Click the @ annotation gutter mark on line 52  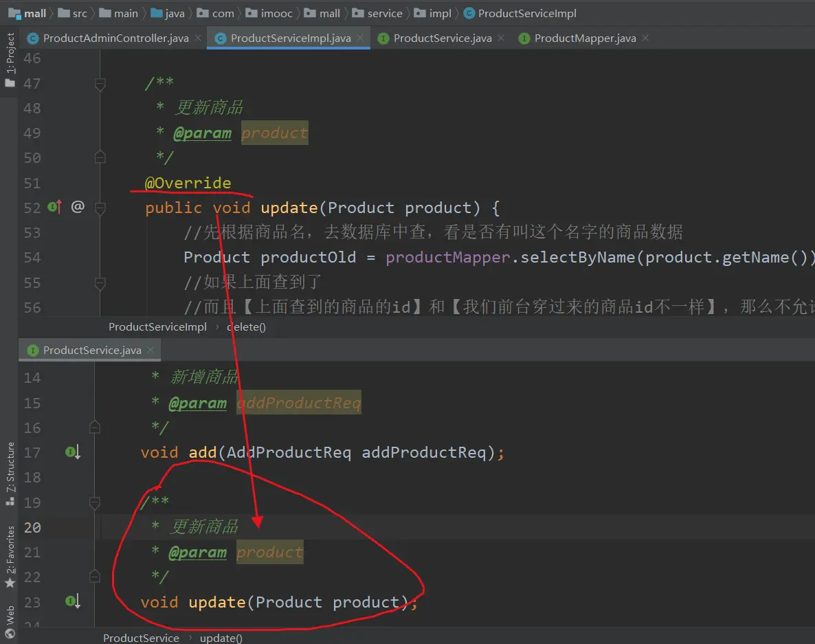[x=78, y=207]
